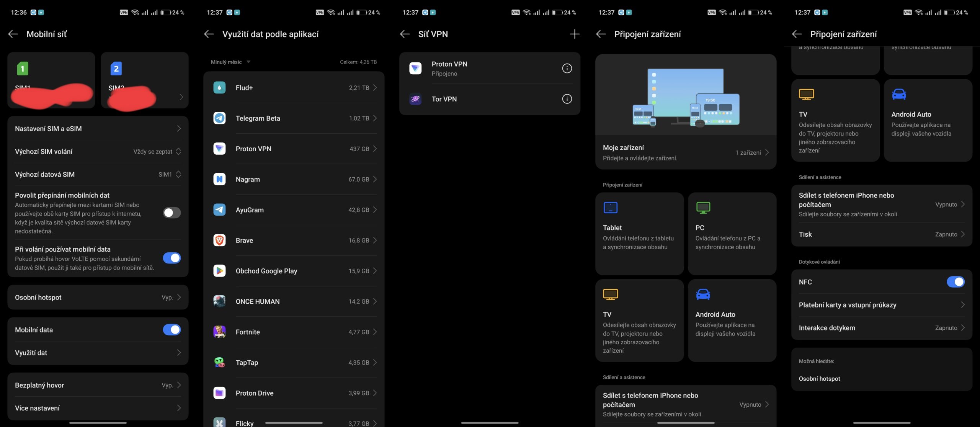Tap the Osobní hotspot search suggestion

[819, 379]
